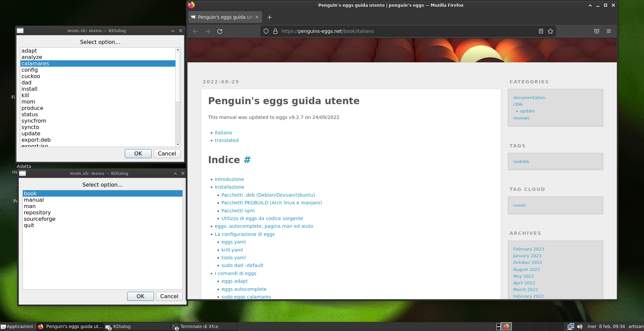Open the tracking protection shield panel
644x331 pixels.
point(266,31)
